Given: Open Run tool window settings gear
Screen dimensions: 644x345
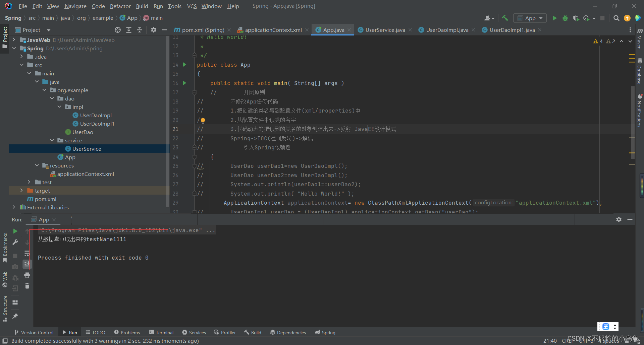Looking at the screenshot, I should coord(619,219).
